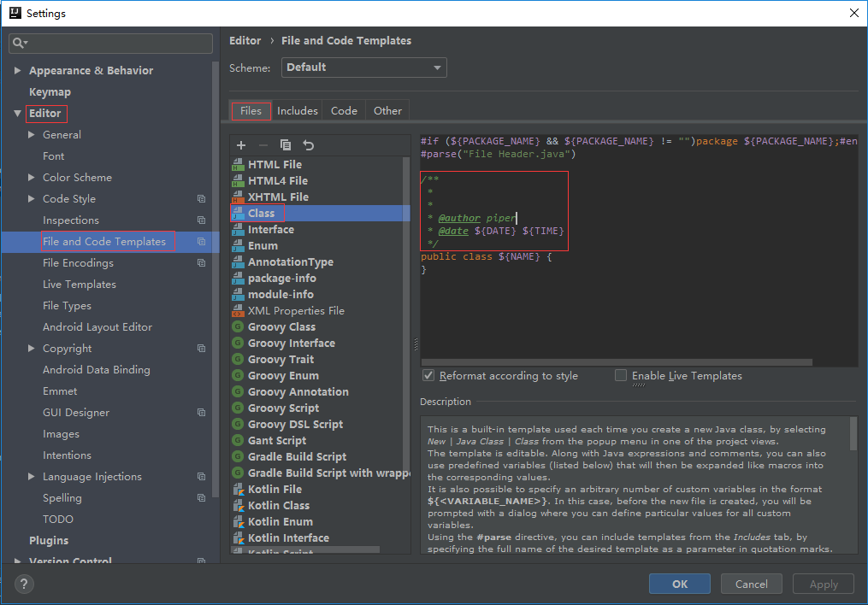Click the Remove Template minus icon
868x605 pixels.
point(263,145)
